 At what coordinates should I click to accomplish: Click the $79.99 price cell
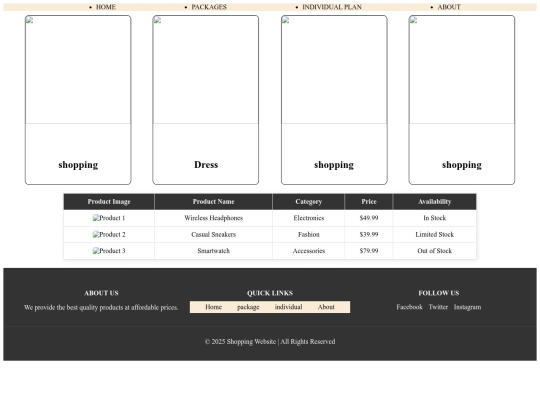pos(369,251)
